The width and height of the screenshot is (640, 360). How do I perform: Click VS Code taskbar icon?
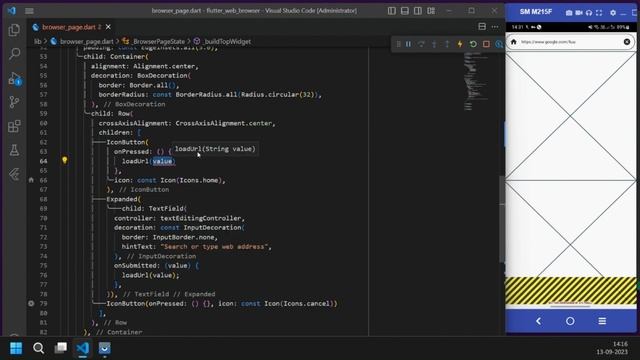coord(82,348)
